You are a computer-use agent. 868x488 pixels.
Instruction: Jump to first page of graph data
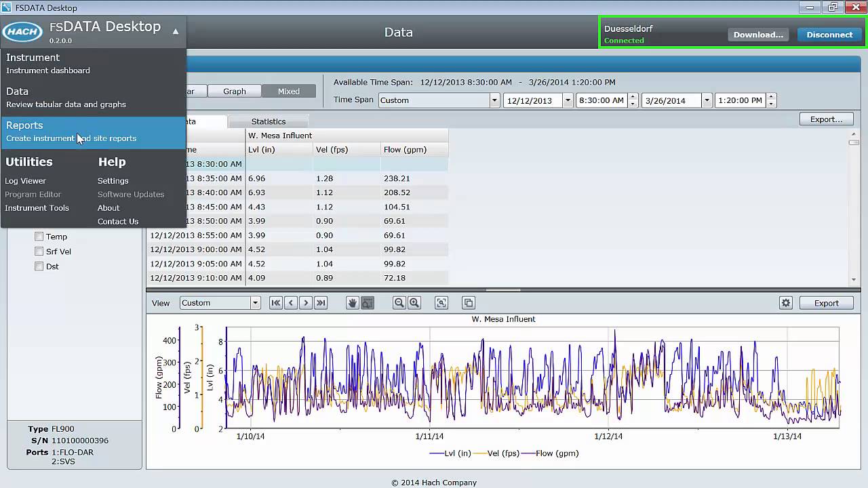[x=276, y=303]
